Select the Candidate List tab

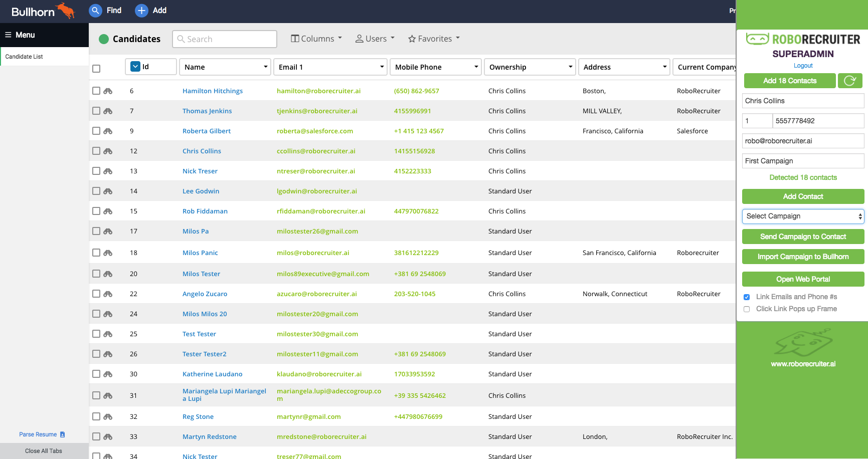click(x=45, y=57)
